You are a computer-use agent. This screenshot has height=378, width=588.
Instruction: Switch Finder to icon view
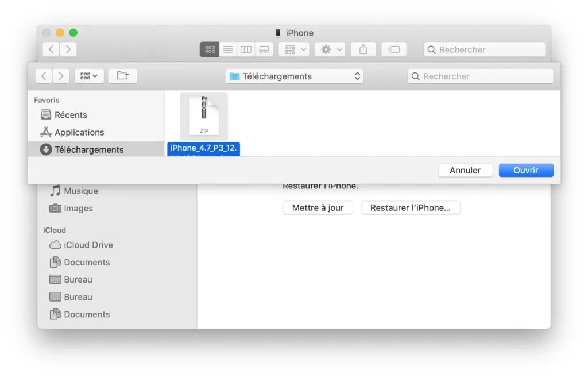tap(210, 49)
